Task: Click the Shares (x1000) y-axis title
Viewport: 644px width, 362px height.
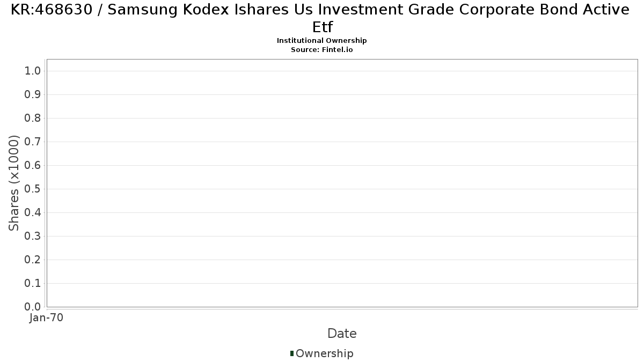Action: (14, 183)
